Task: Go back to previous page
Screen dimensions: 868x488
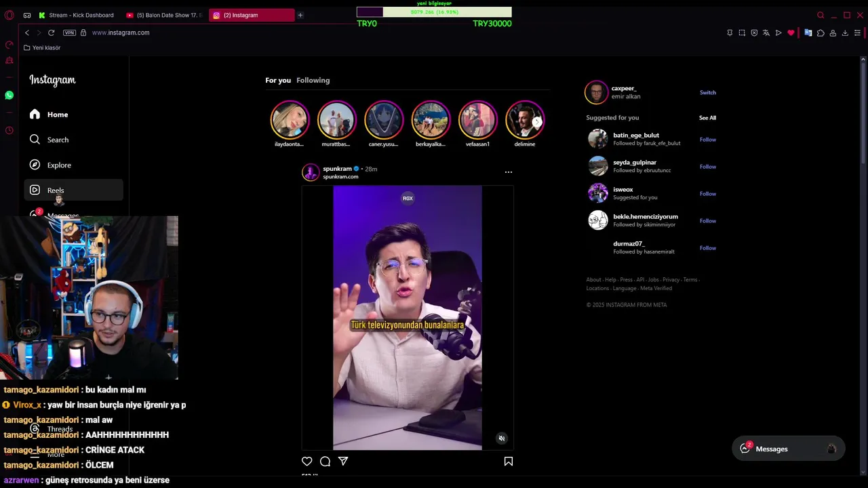Action: 27,33
